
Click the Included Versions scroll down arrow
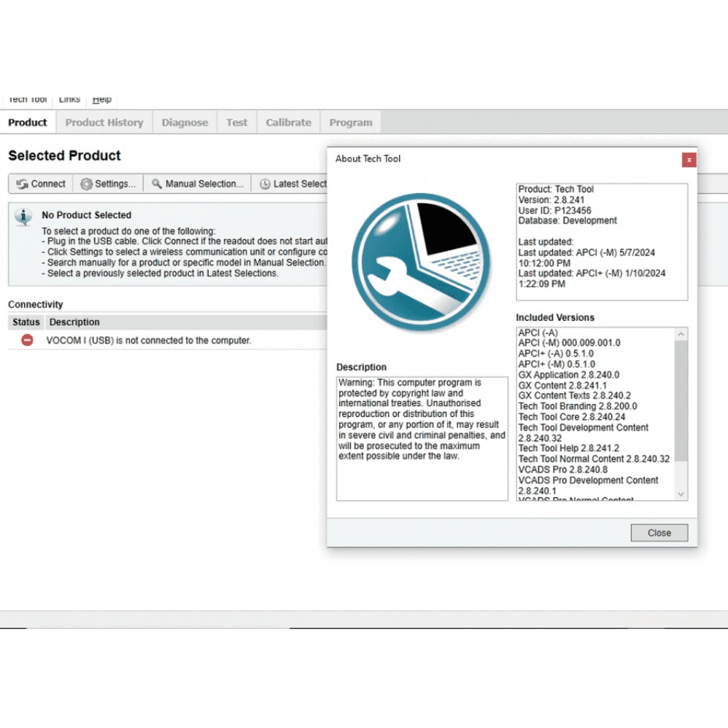point(681,494)
